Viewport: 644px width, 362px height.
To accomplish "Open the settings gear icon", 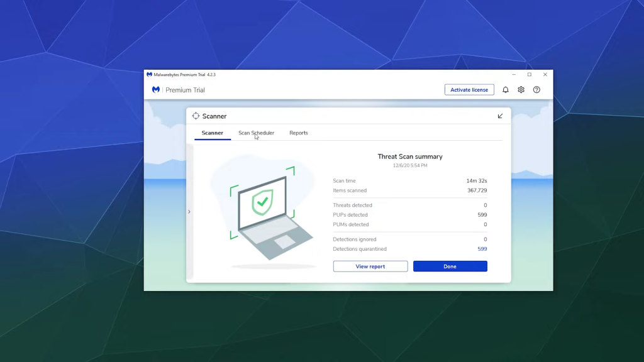I will click(521, 90).
